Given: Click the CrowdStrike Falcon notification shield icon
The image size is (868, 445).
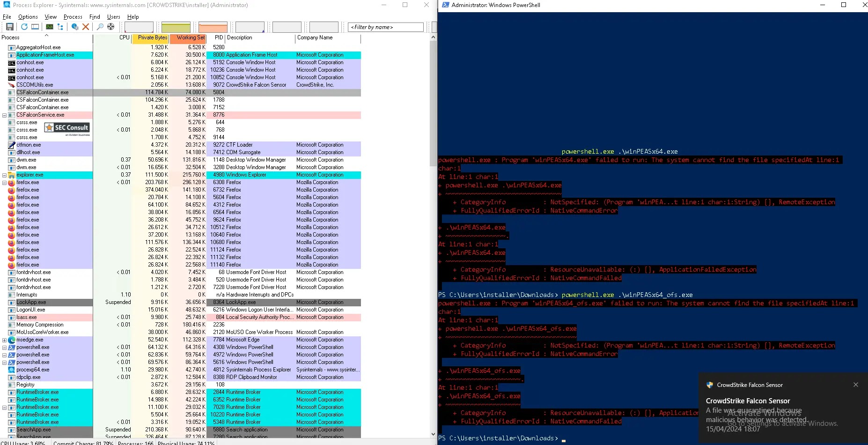Looking at the screenshot, I should click(x=710, y=385).
